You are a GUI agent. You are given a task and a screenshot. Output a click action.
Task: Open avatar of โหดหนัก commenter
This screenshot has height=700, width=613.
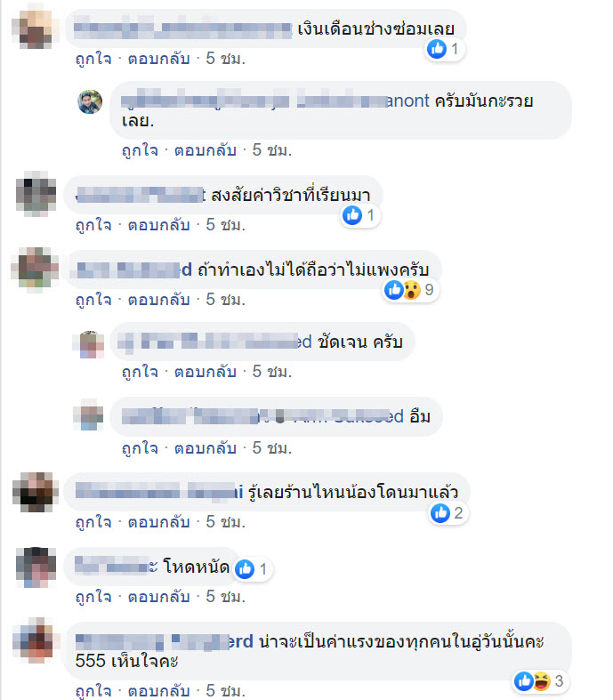click(36, 567)
